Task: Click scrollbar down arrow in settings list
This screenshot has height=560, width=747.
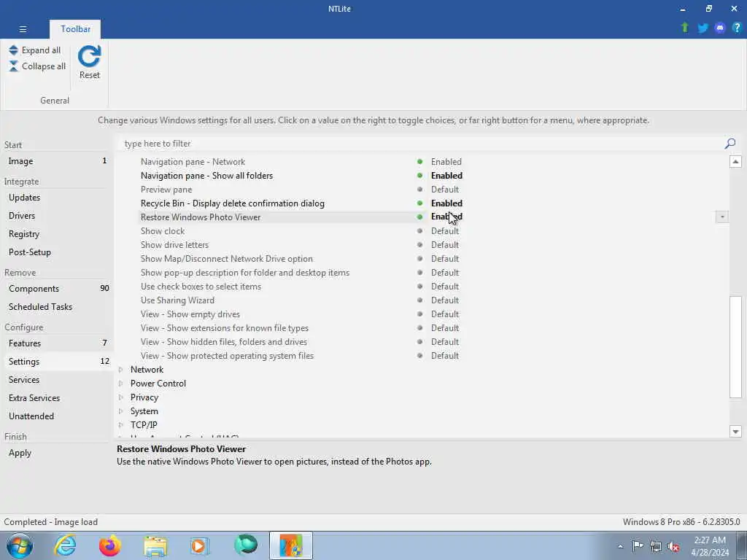Action: [x=735, y=432]
